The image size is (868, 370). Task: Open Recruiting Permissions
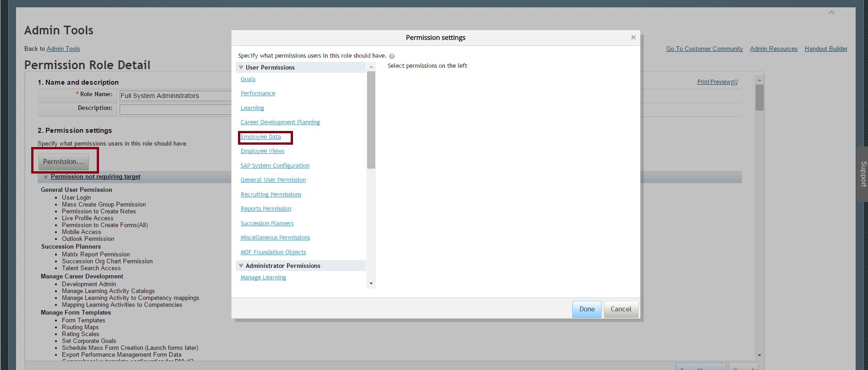click(271, 195)
